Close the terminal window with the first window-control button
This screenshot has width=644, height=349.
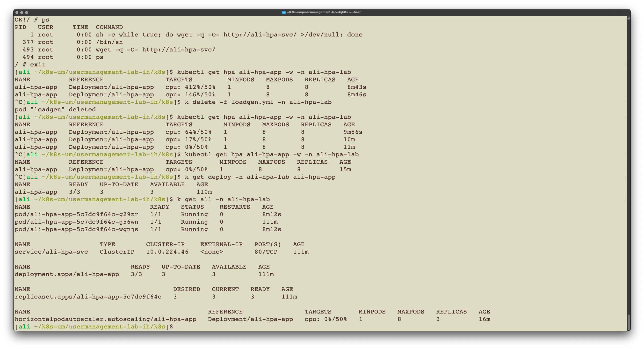click(x=17, y=13)
